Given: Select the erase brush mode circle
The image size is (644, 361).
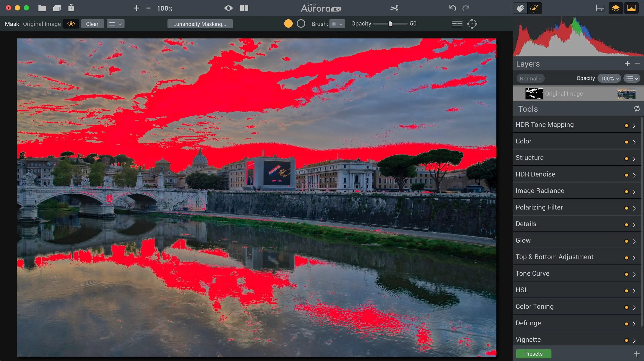Looking at the screenshot, I should [301, 24].
